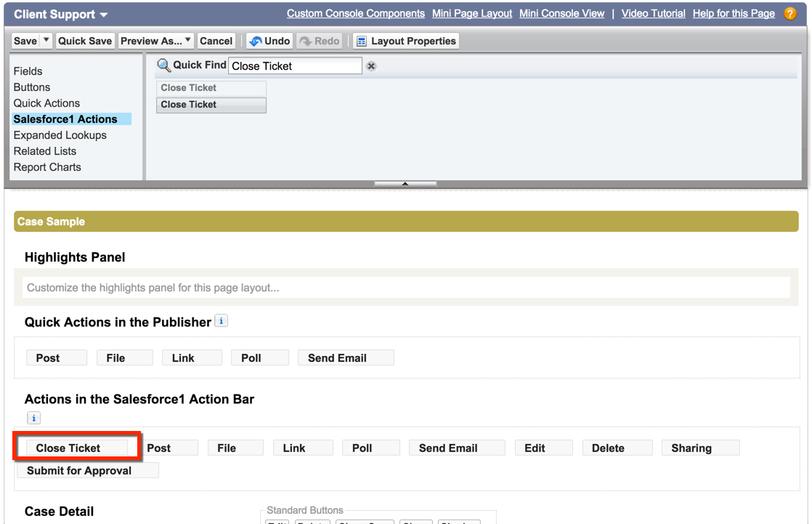Viewport: 812px width, 524px height.
Task: Select Fields in the palette category list
Action: pyautogui.click(x=28, y=71)
